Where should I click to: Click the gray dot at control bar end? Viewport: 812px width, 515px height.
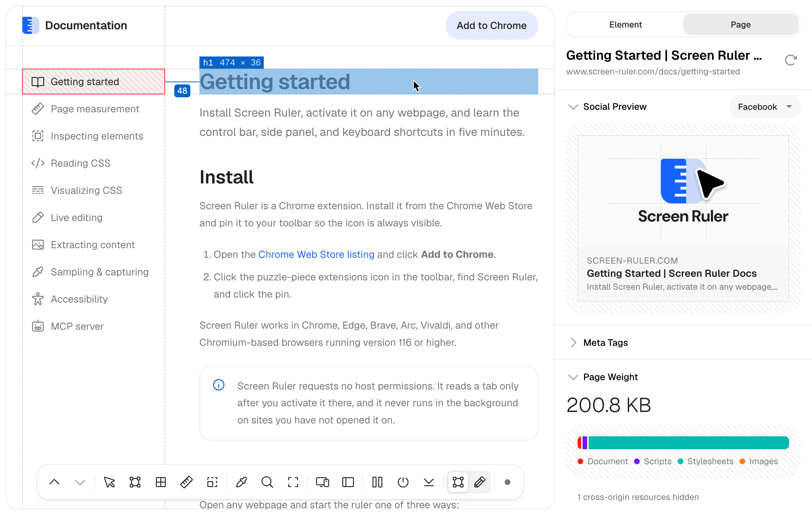click(507, 482)
